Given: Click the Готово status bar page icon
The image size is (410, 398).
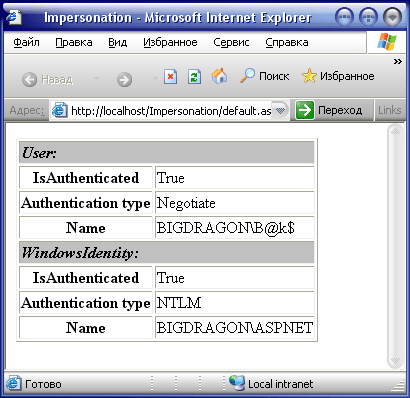Looking at the screenshot, I should (13, 383).
